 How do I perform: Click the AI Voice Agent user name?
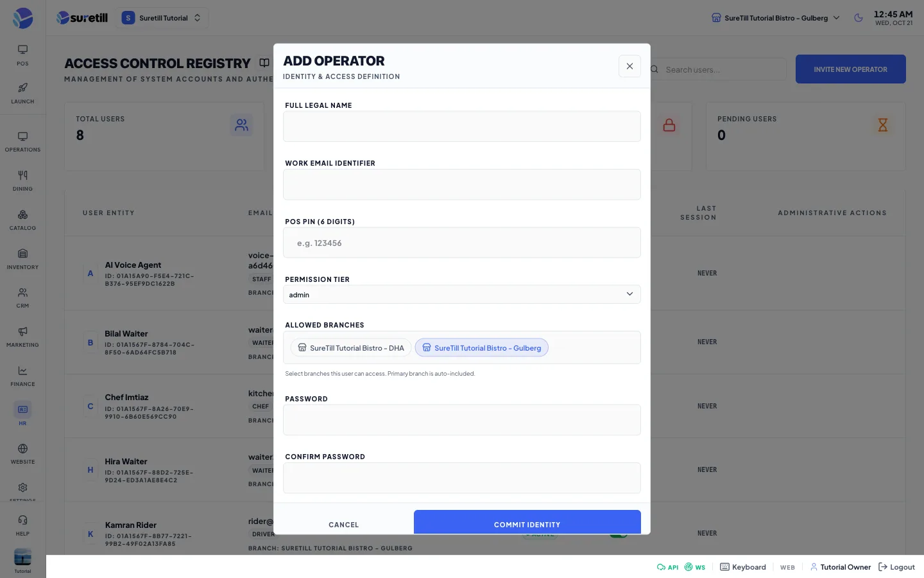pyautogui.click(x=133, y=265)
